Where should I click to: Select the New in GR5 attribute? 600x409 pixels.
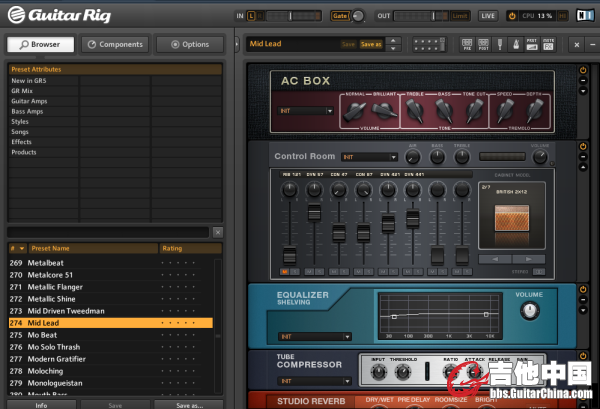point(29,81)
